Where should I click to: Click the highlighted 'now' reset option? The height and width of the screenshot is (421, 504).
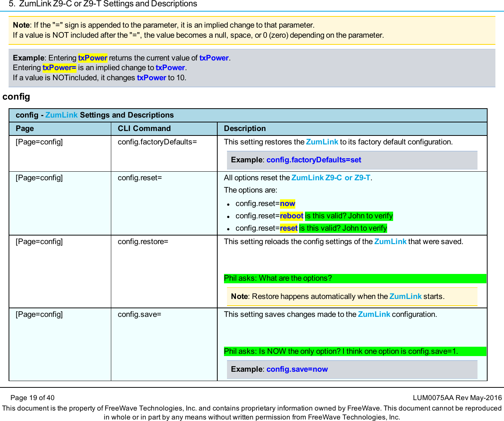click(x=287, y=203)
